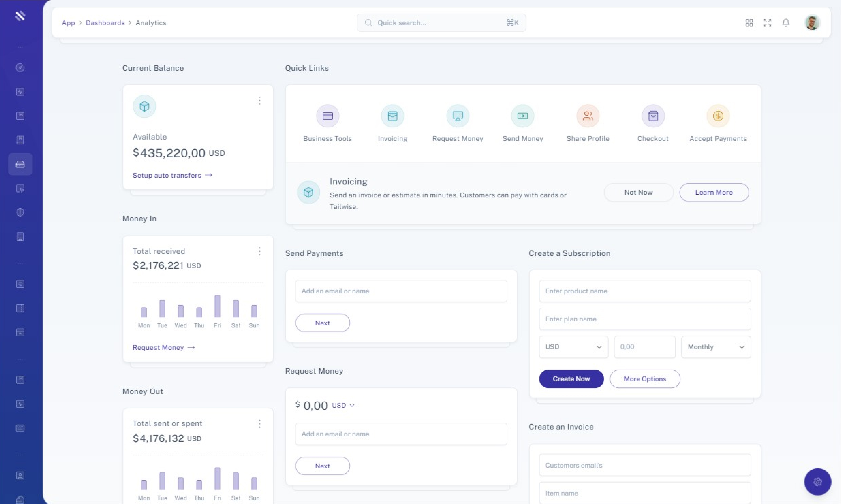Click the Checkout quick link icon
The width and height of the screenshot is (841, 504).
pyautogui.click(x=653, y=116)
